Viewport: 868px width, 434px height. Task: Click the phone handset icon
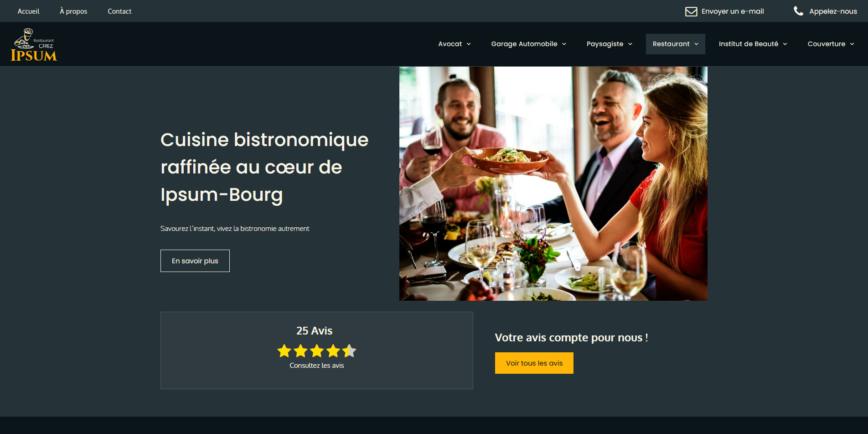798,11
